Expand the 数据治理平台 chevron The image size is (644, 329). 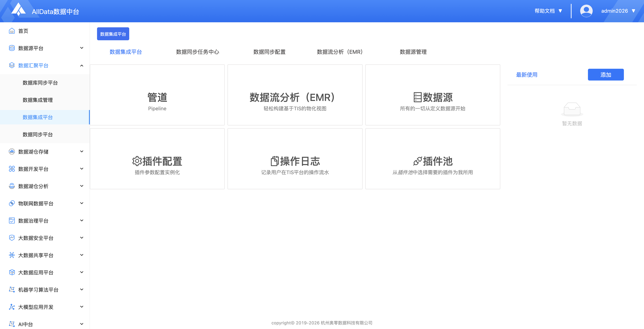click(x=82, y=220)
